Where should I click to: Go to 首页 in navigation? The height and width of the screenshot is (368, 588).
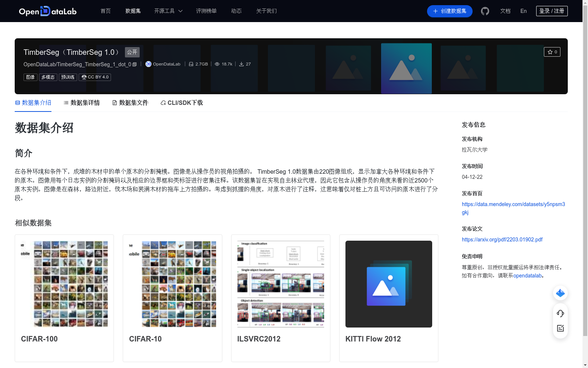coord(105,11)
